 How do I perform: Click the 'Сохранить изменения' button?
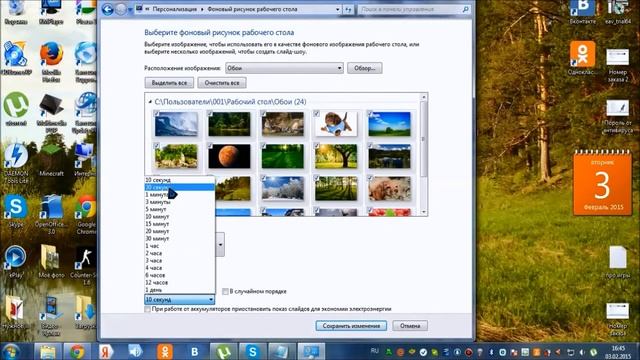point(351,326)
